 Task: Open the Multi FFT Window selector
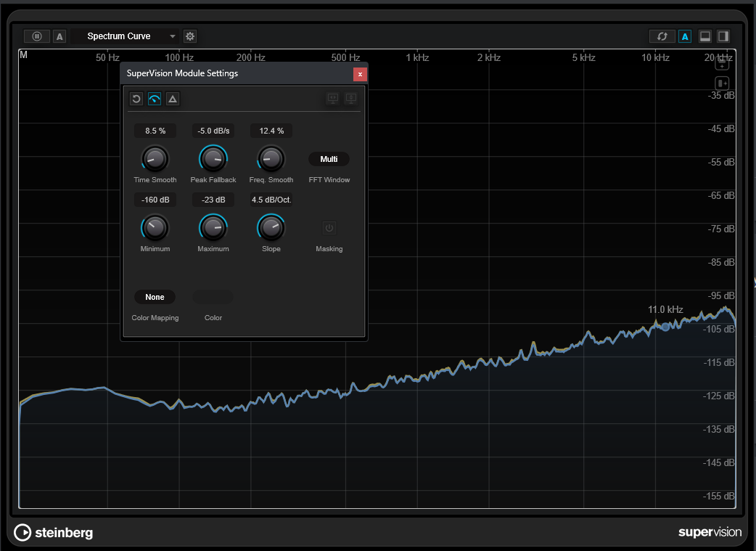coord(329,159)
